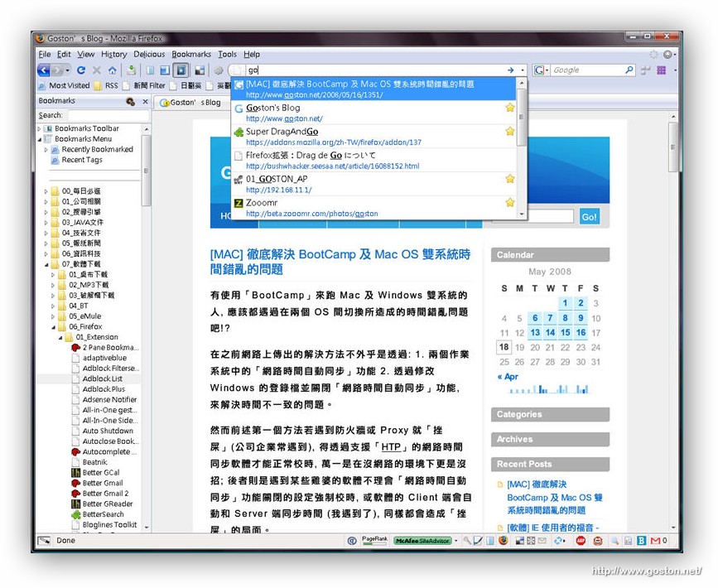The height and width of the screenshot is (588, 718).
Task: Open the RSS bookmarks toolbar folder
Action: [106, 85]
